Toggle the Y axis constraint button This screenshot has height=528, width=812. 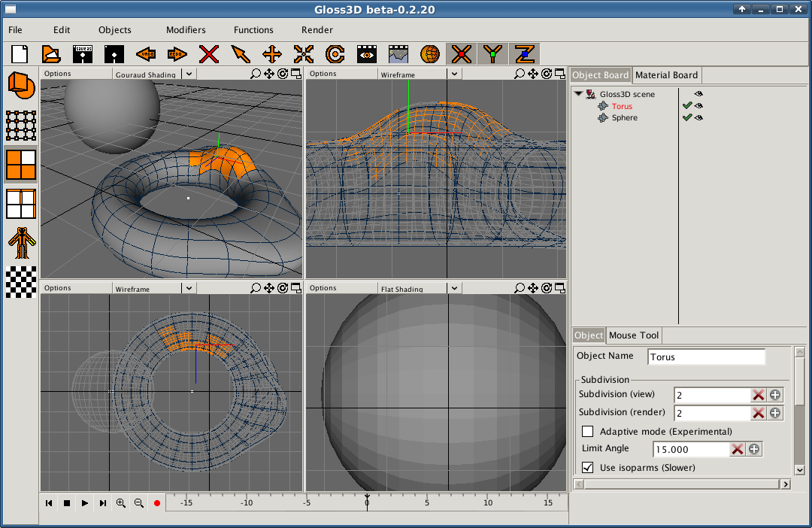[x=493, y=54]
